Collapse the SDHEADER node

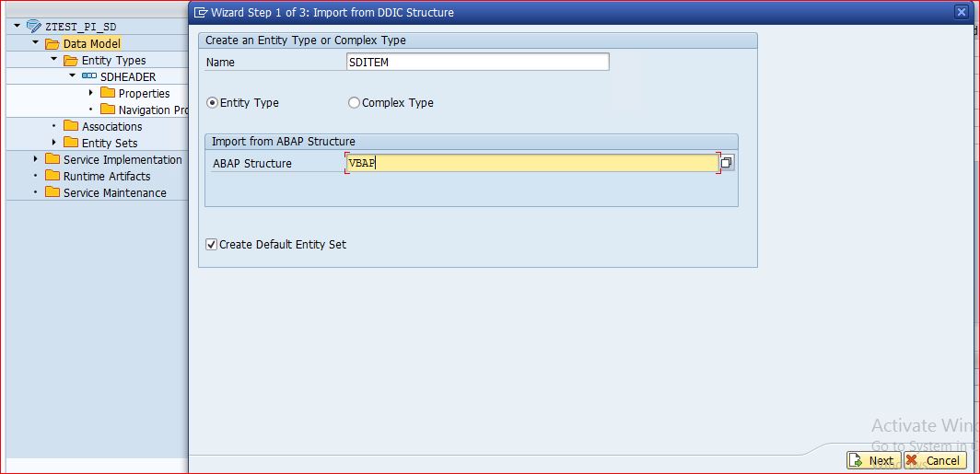coord(73,76)
